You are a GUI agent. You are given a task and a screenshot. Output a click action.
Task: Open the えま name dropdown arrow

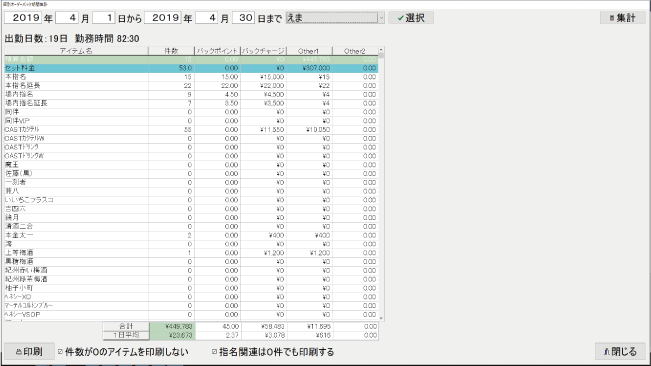(381, 18)
